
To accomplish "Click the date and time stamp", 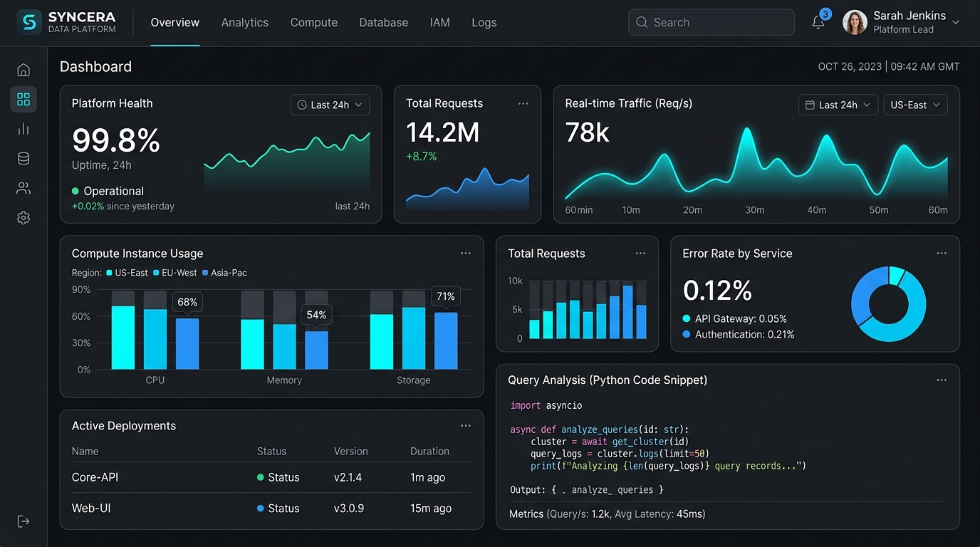I will tap(889, 67).
